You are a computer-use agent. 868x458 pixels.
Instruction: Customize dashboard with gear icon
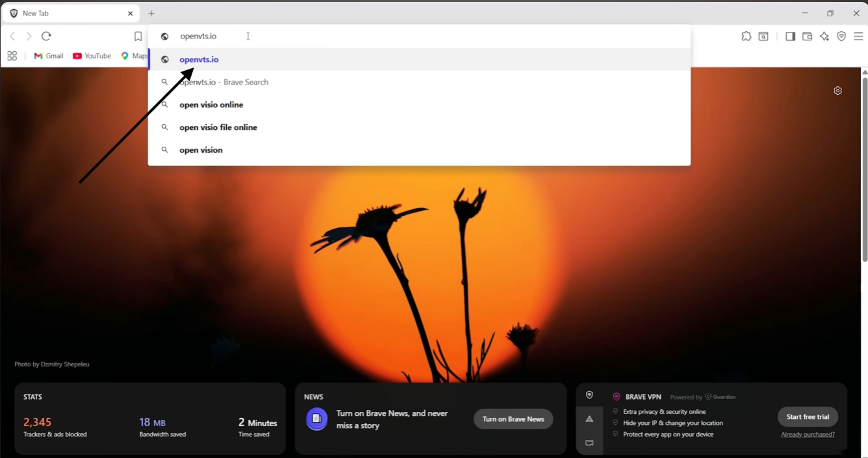point(837,91)
